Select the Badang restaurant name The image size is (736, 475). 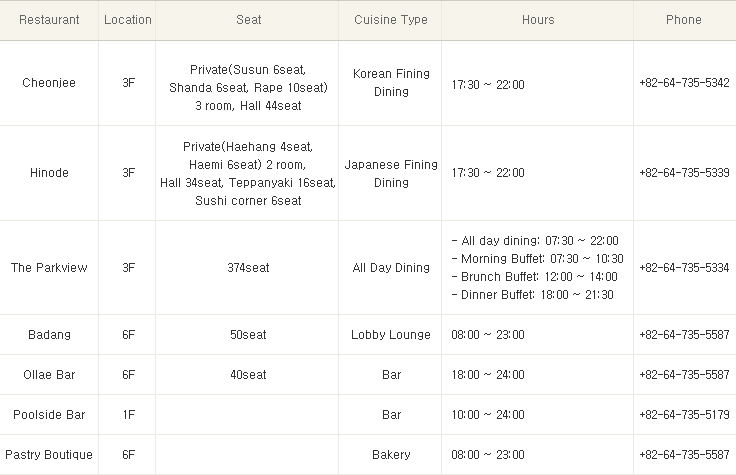tap(49, 335)
